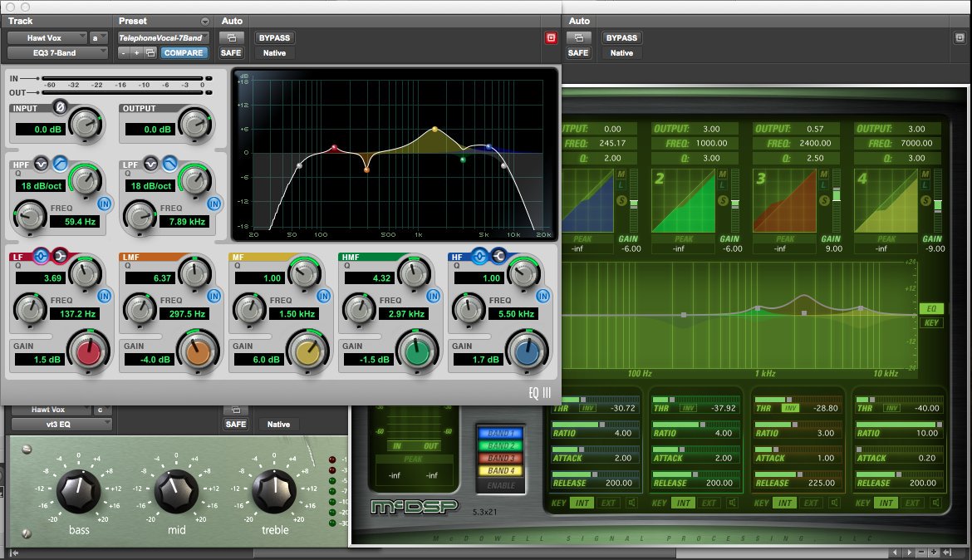Open the EQ3 7-Band plugin selector
The image size is (972, 560).
click(x=57, y=52)
